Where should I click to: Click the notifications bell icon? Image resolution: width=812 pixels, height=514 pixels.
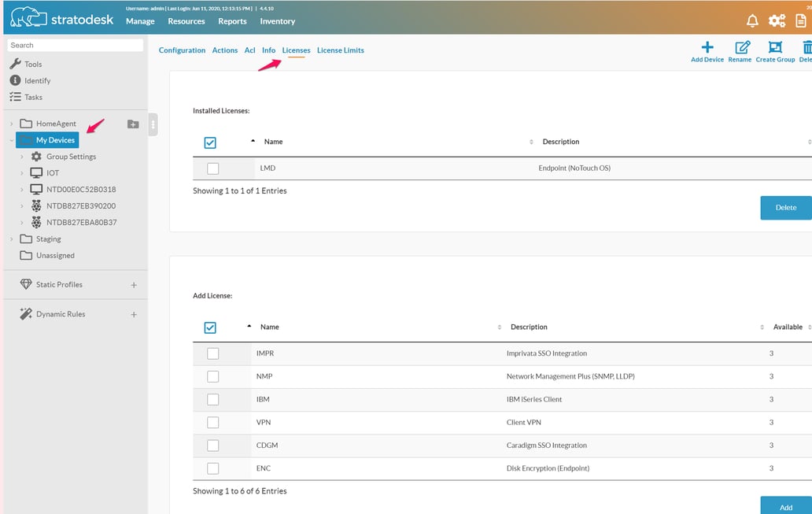[x=752, y=21]
